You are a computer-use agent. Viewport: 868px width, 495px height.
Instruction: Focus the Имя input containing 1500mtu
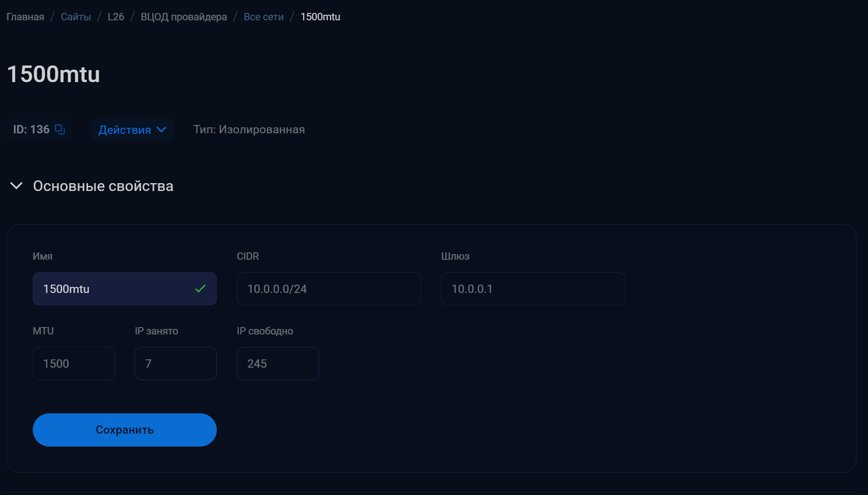pos(115,289)
